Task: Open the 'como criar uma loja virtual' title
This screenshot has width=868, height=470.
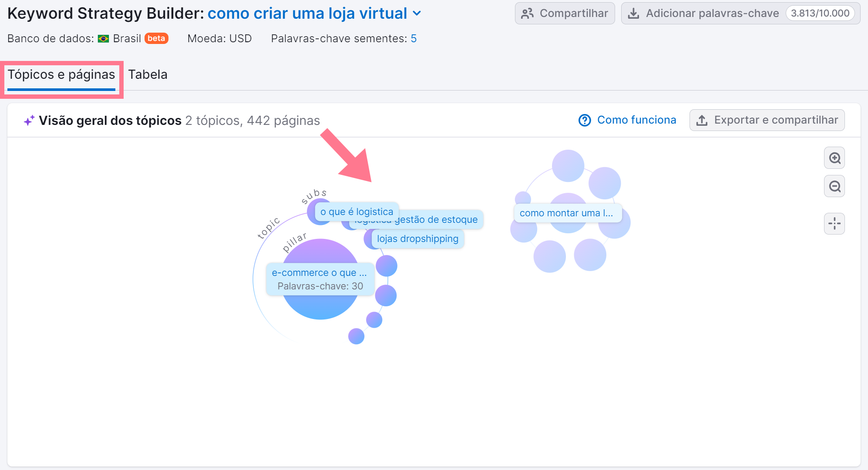Action: coord(307,13)
